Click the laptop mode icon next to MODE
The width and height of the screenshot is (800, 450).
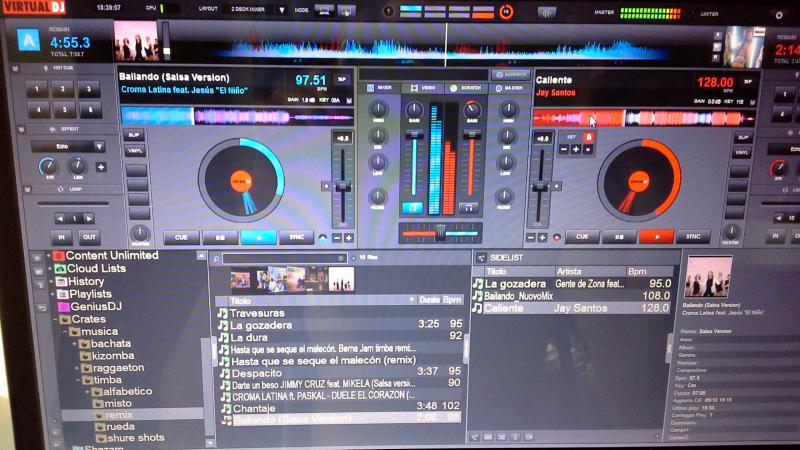click(324, 10)
